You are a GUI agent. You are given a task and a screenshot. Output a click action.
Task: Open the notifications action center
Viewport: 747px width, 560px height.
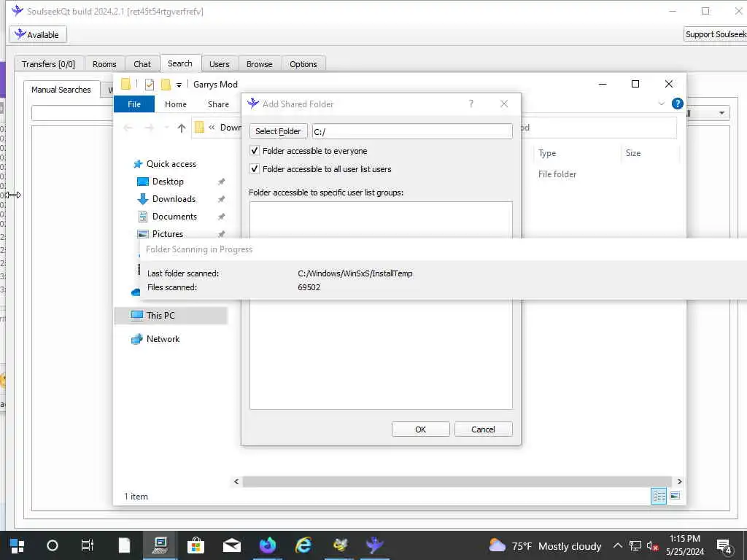click(724, 546)
